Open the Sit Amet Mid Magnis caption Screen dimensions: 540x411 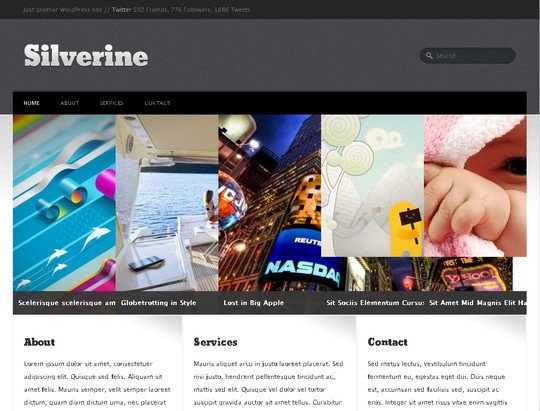pos(478,303)
